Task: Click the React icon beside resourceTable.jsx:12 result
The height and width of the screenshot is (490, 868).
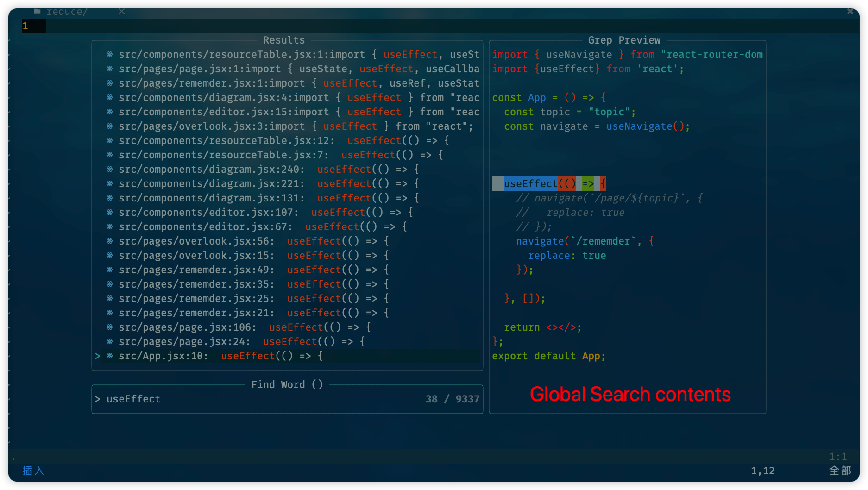Action: click(110, 140)
